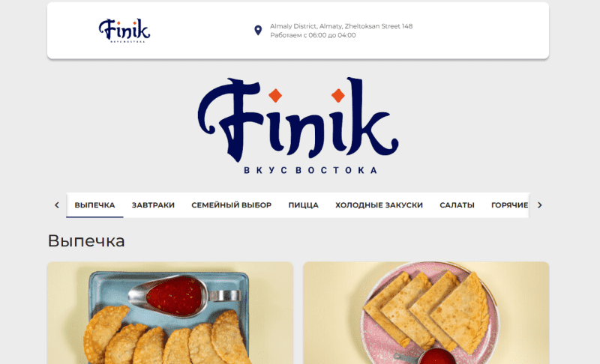
Task: Click the working hours text Работаем с 06:00
Action: (313, 35)
